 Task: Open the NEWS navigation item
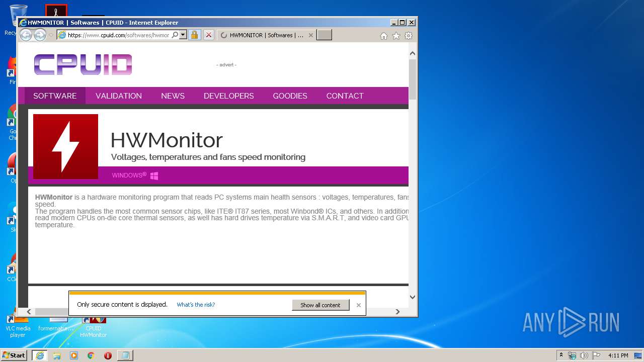click(173, 96)
